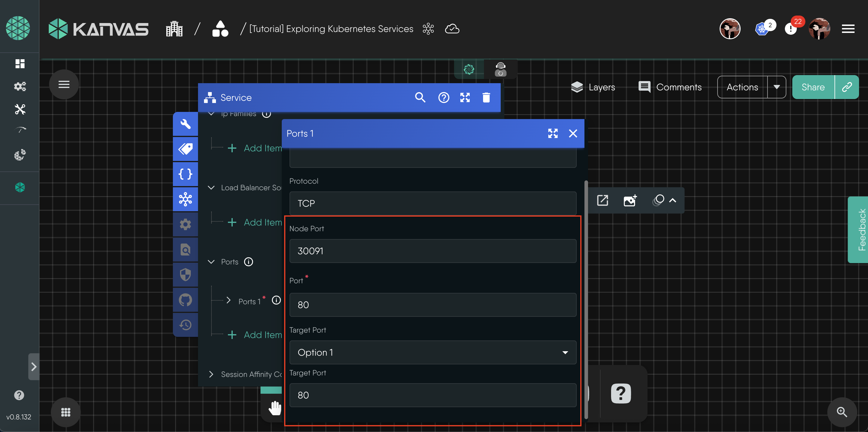The height and width of the screenshot is (432, 868).
Task: Toggle the hamburger menu circle on canvas
Action: [x=64, y=84]
